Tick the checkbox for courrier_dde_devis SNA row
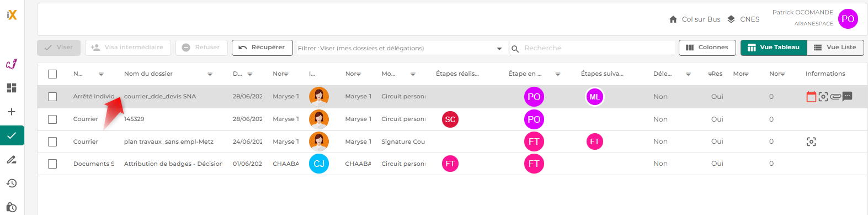This screenshot has width=868, height=215. coord(52,97)
